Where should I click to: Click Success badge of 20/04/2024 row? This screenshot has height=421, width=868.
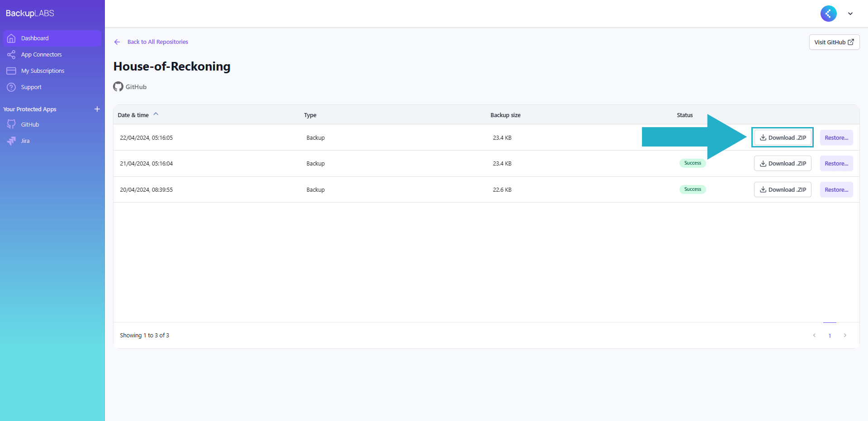(693, 189)
